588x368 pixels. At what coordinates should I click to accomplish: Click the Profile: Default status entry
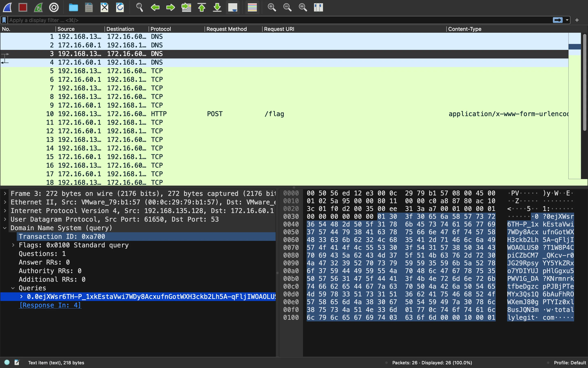pyautogui.click(x=570, y=363)
